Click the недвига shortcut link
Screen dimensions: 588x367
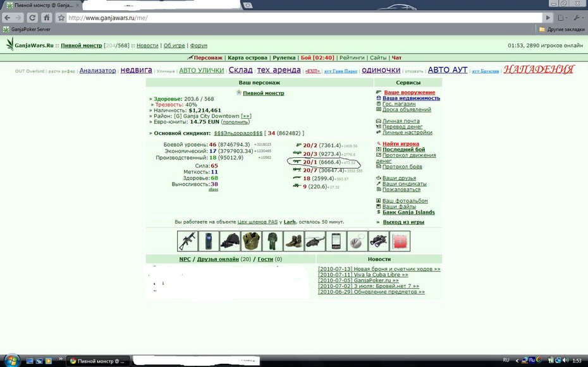[136, 70]
